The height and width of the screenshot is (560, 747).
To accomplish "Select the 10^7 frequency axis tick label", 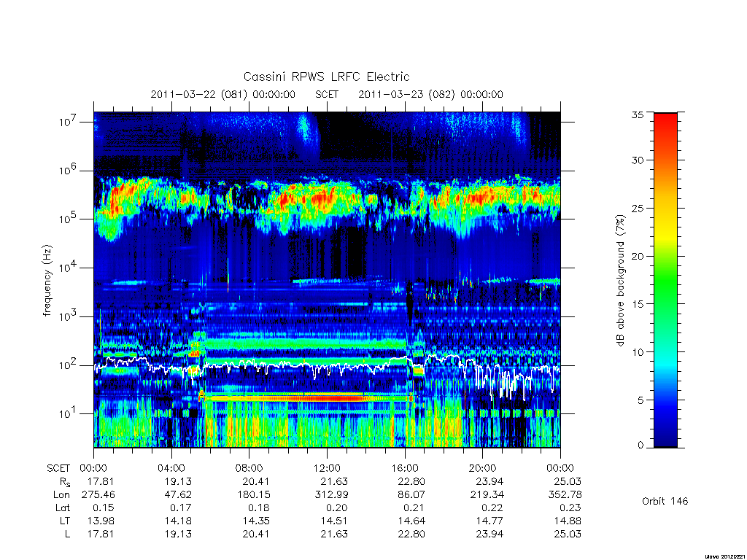I will [69, 122].
